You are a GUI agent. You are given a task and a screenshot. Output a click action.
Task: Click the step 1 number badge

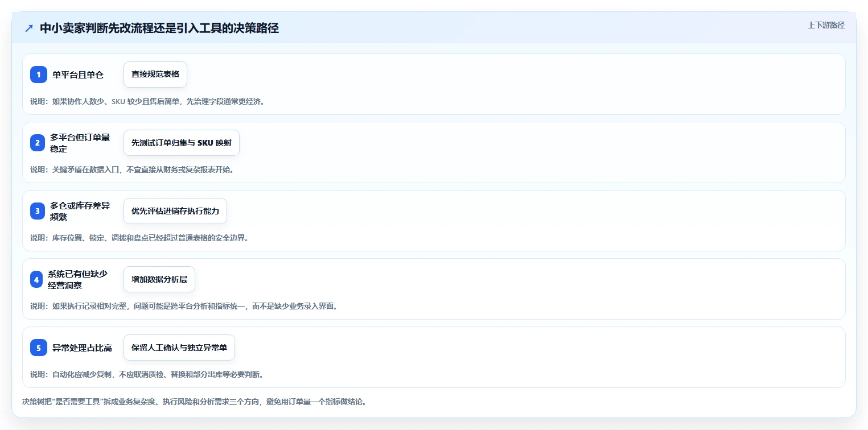[x=39, y=75]
